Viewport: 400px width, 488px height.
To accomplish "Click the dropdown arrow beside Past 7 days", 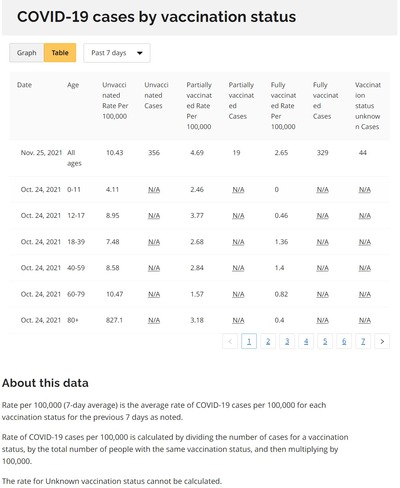I will click(140, 53).
